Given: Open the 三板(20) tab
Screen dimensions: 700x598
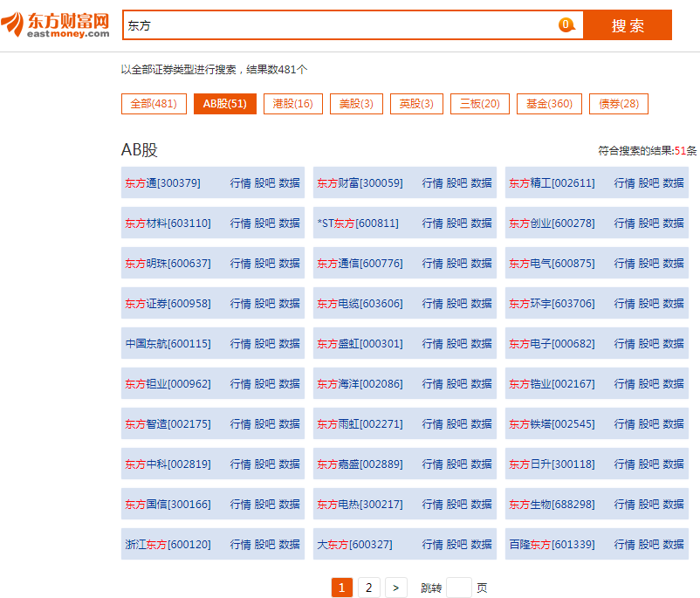Looking at the screenshot, I should (x=480, y=104).
